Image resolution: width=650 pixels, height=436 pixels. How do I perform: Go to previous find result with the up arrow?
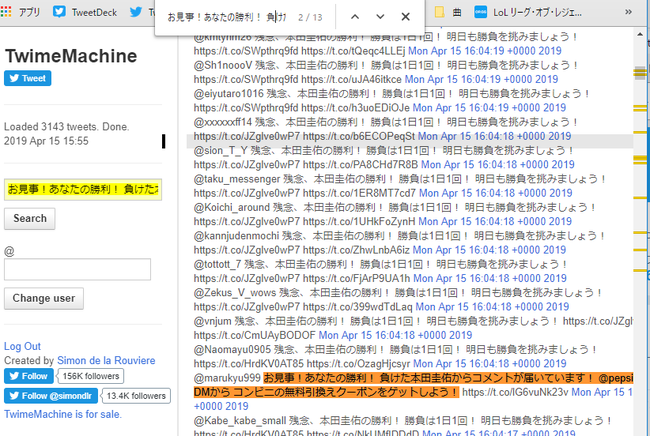click(355, 17)
